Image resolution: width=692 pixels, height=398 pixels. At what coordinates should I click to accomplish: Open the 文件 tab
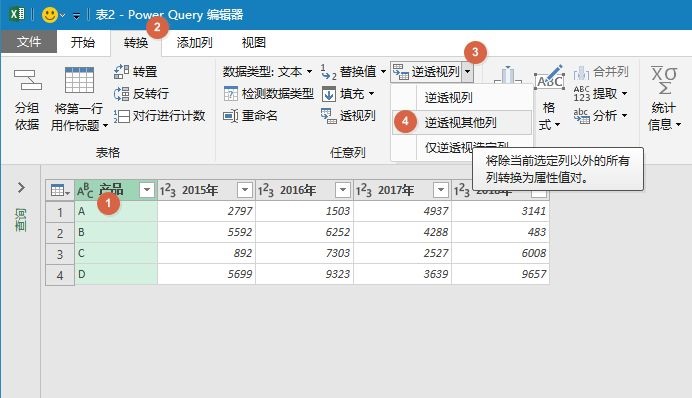click(x=29, y=42)
